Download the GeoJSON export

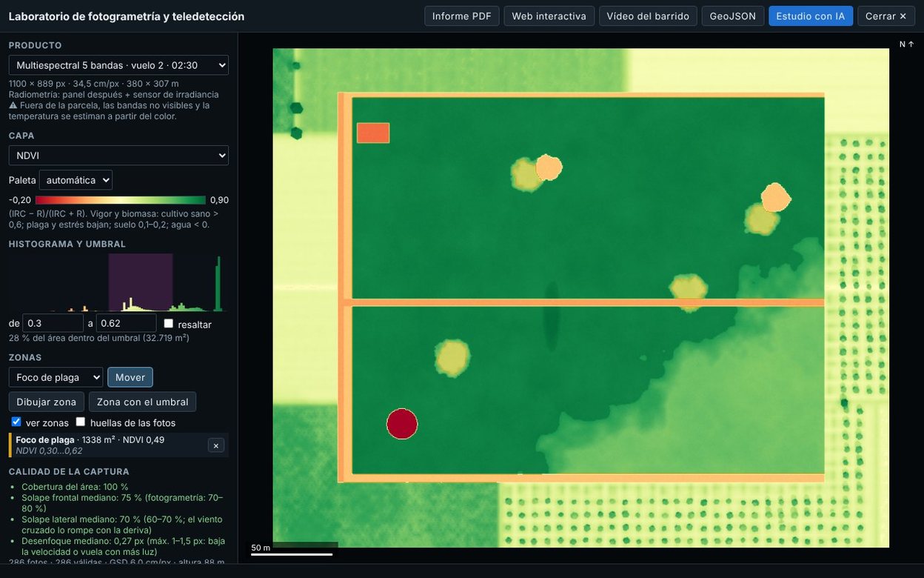pyautogui.click(x=733, y=16)
